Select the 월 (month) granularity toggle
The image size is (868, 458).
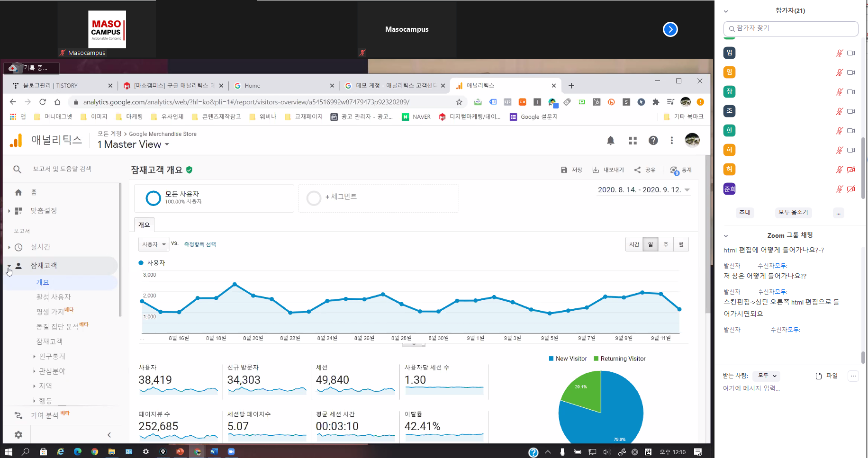click(x=681, y=244)
